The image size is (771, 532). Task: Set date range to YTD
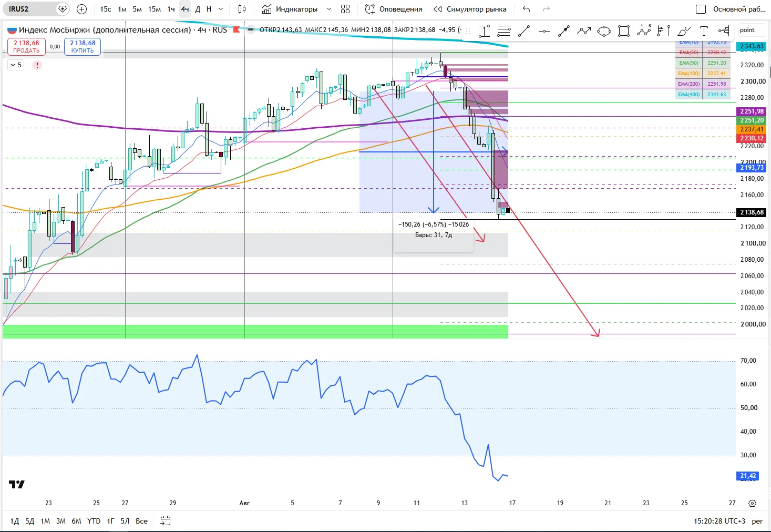tap(94, 521)
